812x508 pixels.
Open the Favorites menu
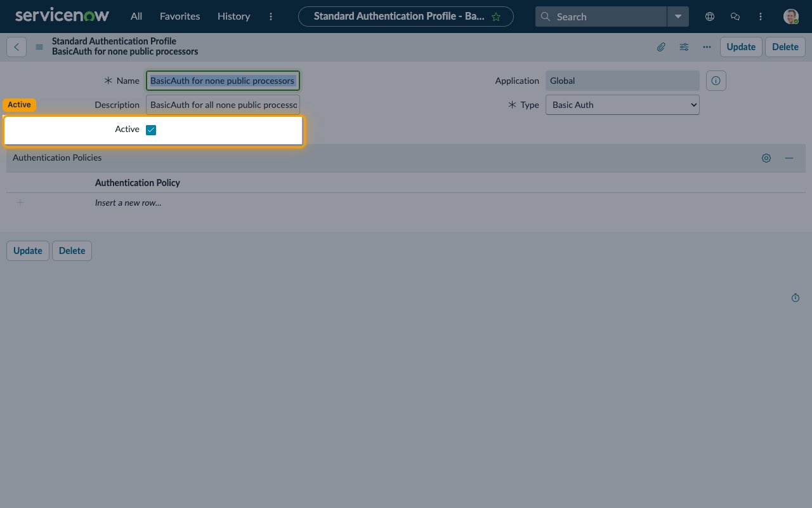pyautogui.click(x=180, y=17)
